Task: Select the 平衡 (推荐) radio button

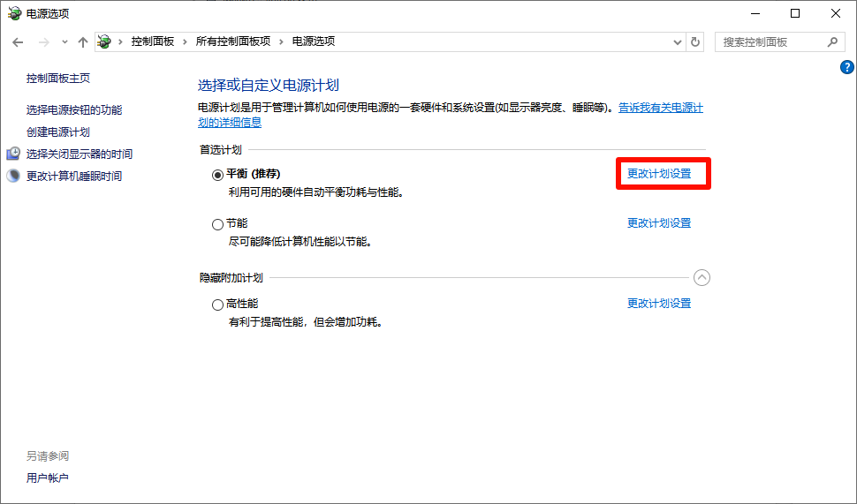Action: coord(217,175)
